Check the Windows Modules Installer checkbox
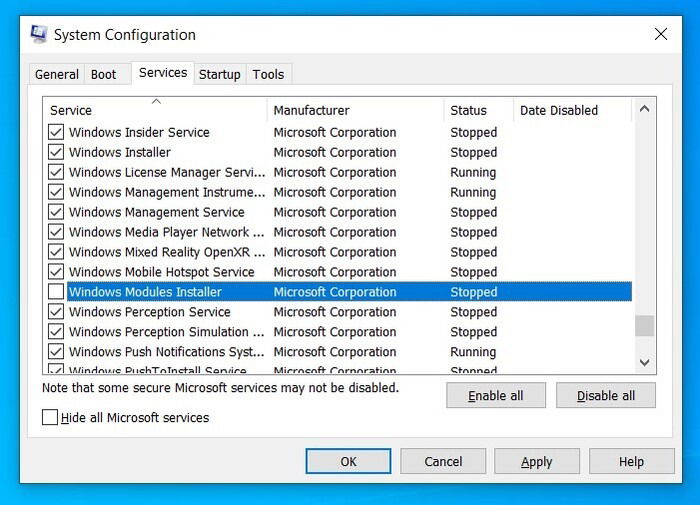 tap(56, 292)
